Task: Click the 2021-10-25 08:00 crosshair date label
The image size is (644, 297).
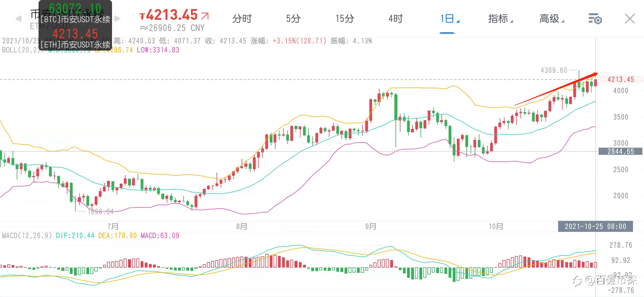Action: tap(595, 227)
